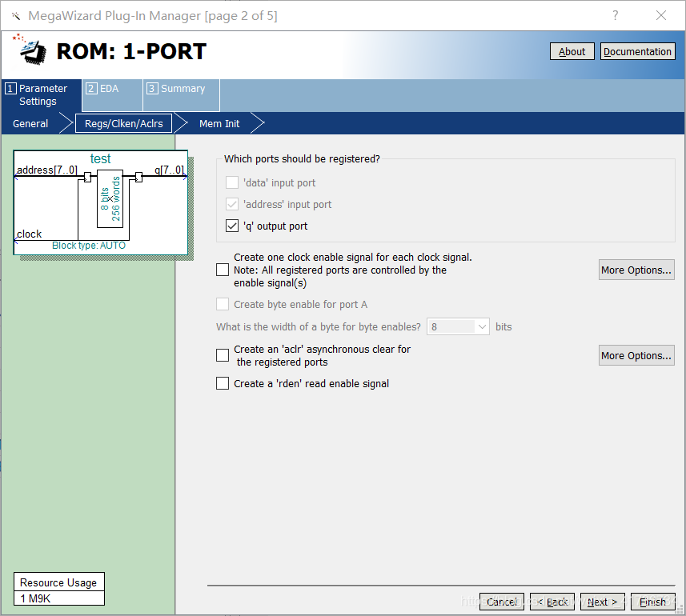Screen dimensions: 686x616
Task: Click the 'Block type: AUTO' label
Action: 89,246
